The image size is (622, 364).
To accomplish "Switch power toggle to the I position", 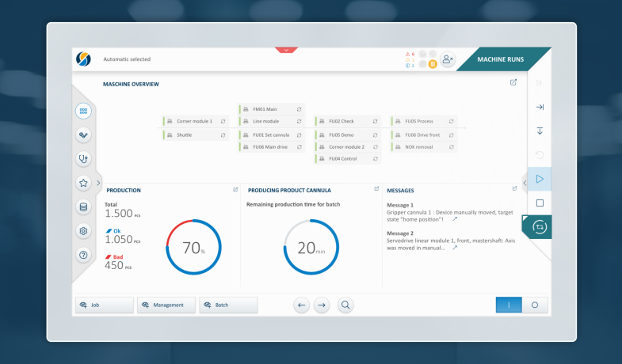I will pyautogui.click(x=509, y=305).
